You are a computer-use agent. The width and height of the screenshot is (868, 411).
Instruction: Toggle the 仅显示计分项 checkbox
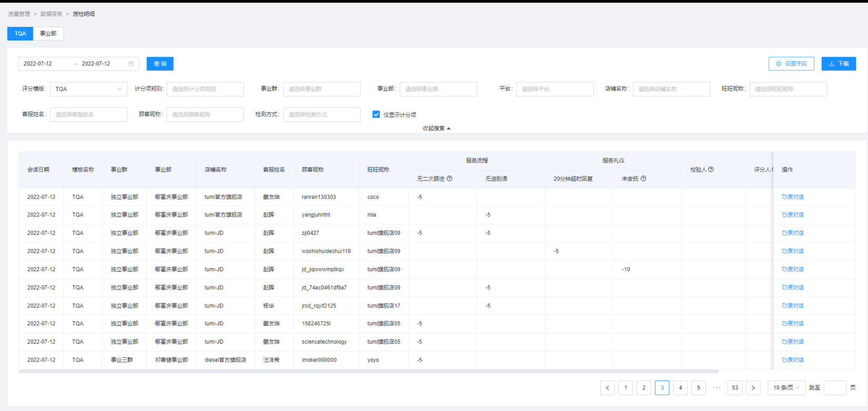tap(376, 115)
